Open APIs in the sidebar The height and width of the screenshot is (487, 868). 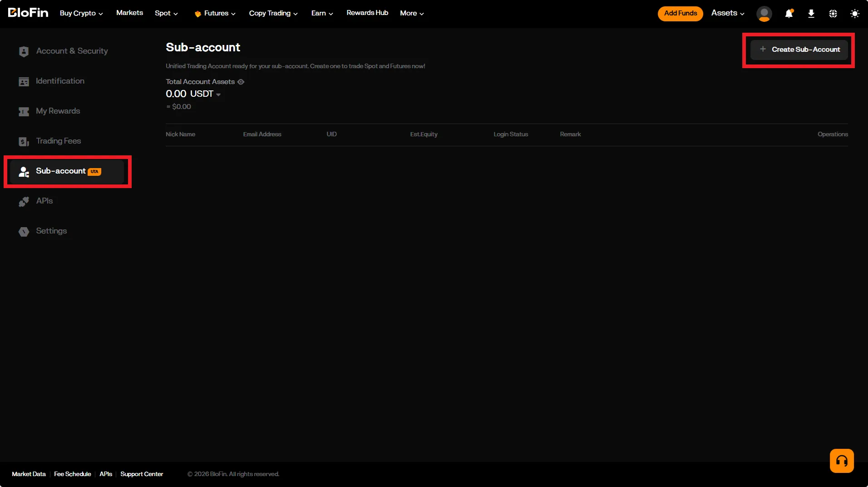pos(67,201)
